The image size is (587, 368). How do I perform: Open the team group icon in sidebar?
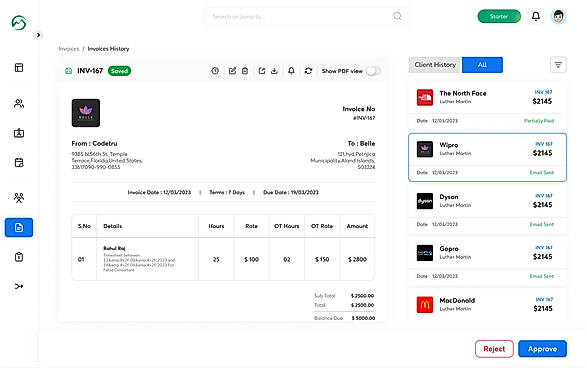pos(19,197)
